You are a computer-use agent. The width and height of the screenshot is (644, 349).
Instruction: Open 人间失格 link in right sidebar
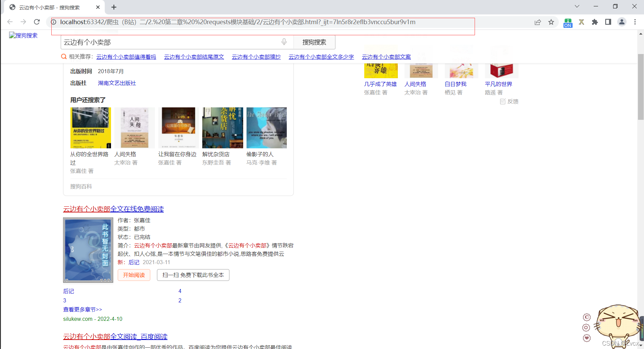(415, 84)
